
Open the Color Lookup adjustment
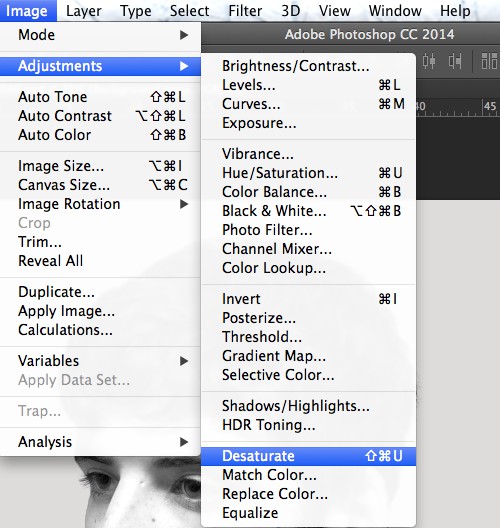point(308,268)
